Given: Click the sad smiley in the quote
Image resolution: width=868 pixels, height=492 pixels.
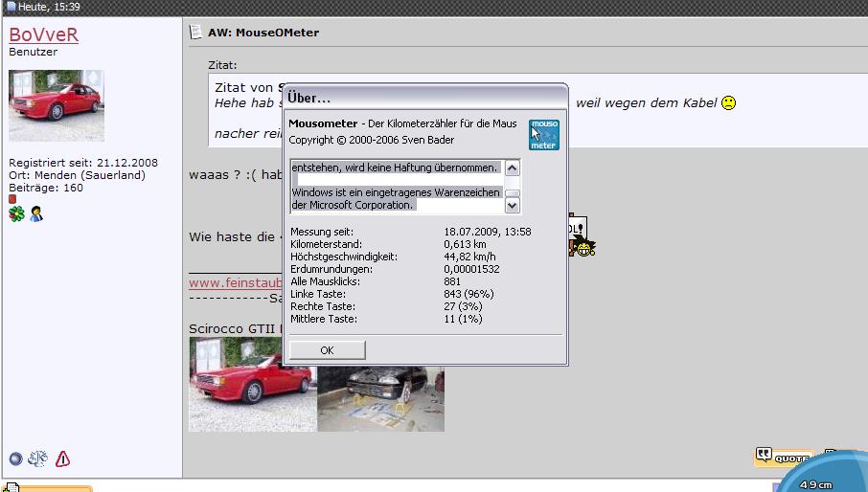Looking at the screenshot, I should [728, 102].
